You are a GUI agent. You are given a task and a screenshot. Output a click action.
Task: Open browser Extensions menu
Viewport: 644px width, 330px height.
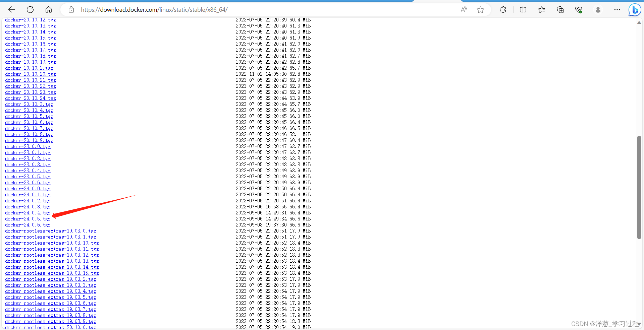(x=503, y=10)
